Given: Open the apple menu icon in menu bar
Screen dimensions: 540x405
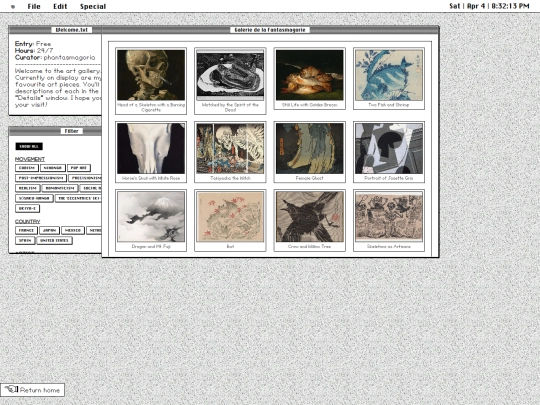Looking at the screenshot, I should [13, 7].
